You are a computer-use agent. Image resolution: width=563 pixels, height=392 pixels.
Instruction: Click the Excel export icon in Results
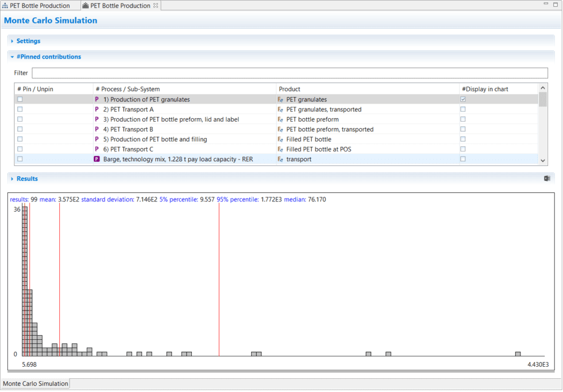547,178
